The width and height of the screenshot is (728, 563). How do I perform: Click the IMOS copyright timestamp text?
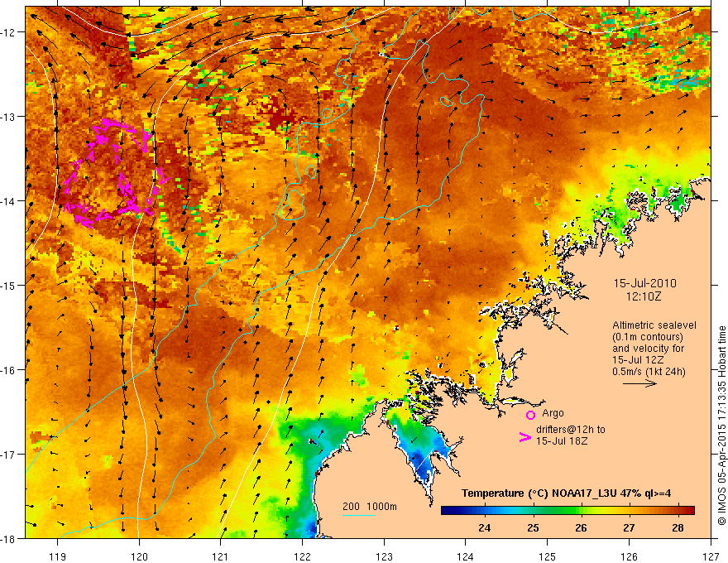pos(721,426)
